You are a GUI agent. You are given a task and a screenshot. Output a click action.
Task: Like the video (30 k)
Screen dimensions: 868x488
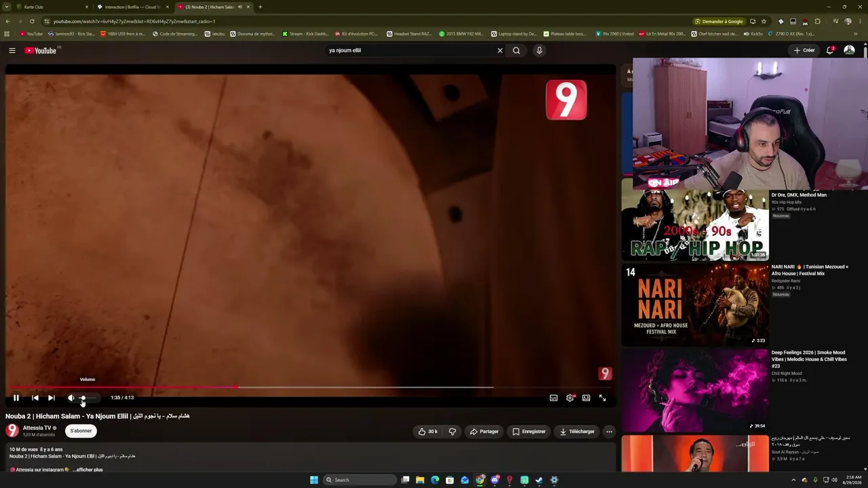[428, 431]
